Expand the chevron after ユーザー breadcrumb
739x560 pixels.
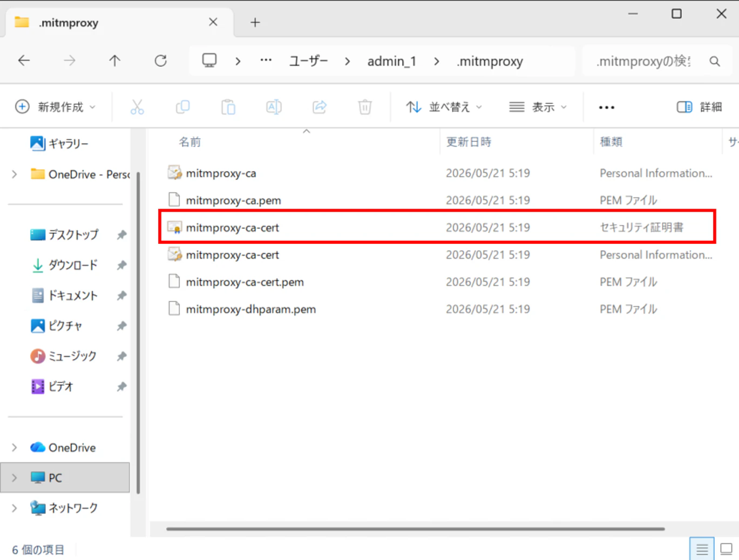pos(348,61)
